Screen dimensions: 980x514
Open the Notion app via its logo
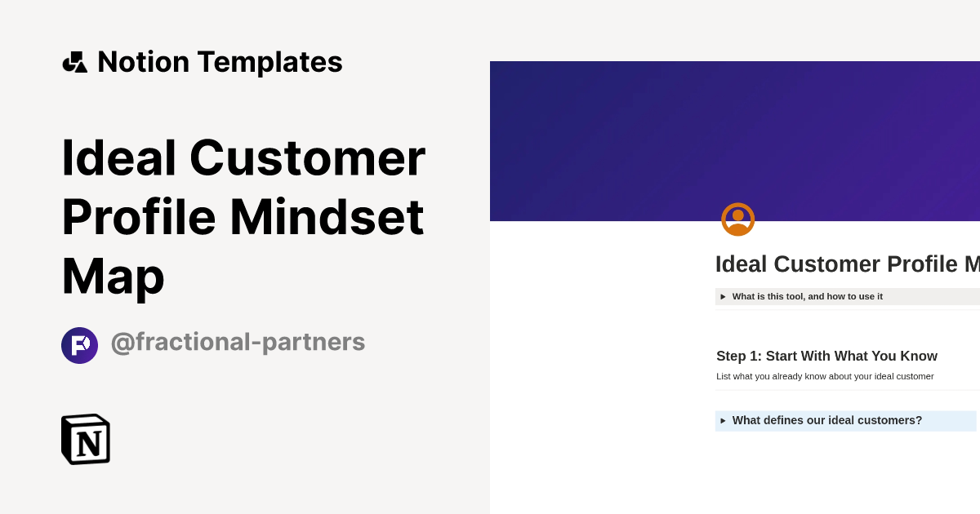pos(86,439)
